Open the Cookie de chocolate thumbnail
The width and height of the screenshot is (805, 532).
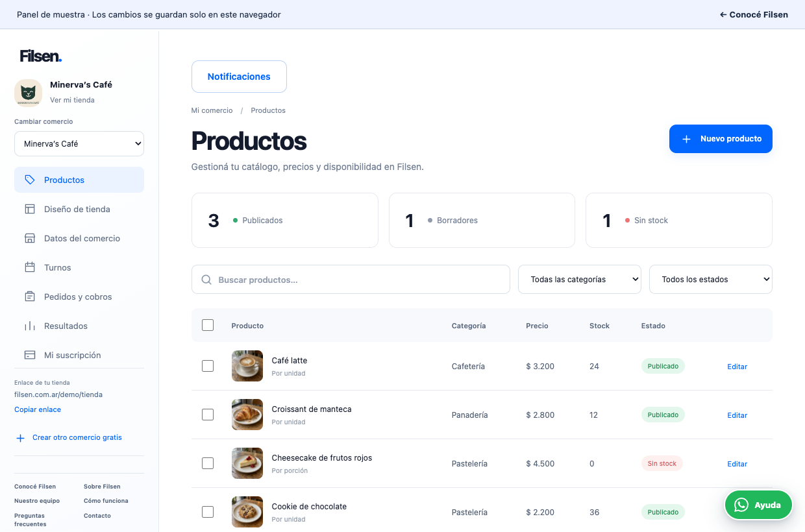pos(247,512)
